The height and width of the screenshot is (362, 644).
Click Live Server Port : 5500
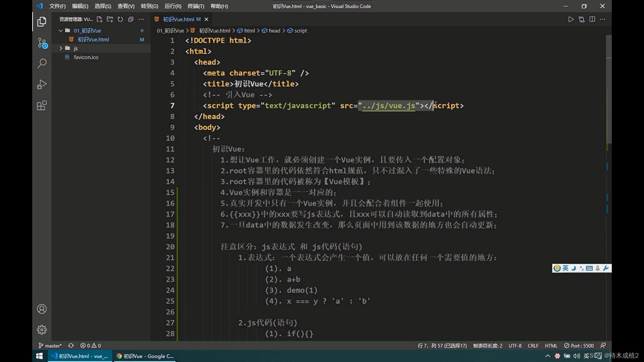(579, 346)
